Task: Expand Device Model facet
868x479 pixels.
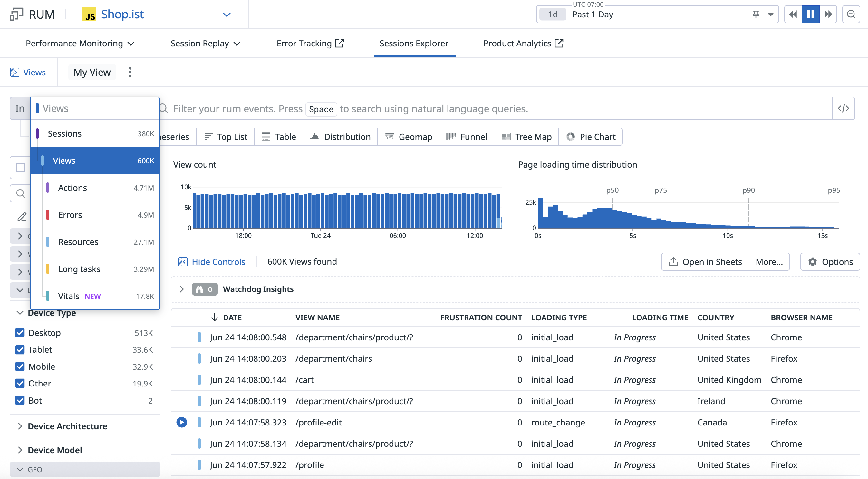Action: (x=20, y=450)
